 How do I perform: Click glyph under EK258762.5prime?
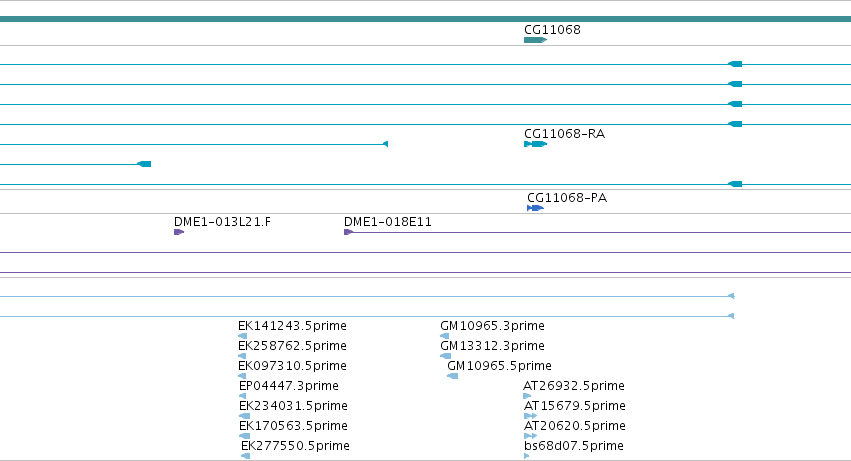coord(242,356)
